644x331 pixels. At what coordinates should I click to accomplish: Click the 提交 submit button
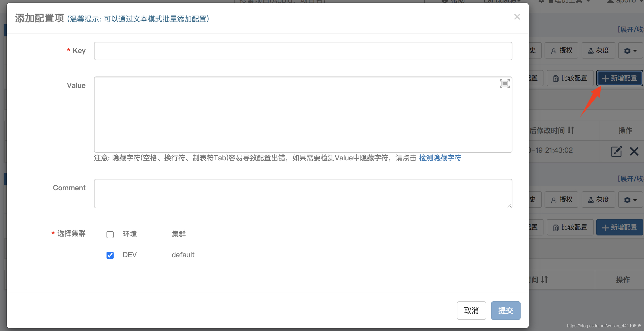point(506,311)
